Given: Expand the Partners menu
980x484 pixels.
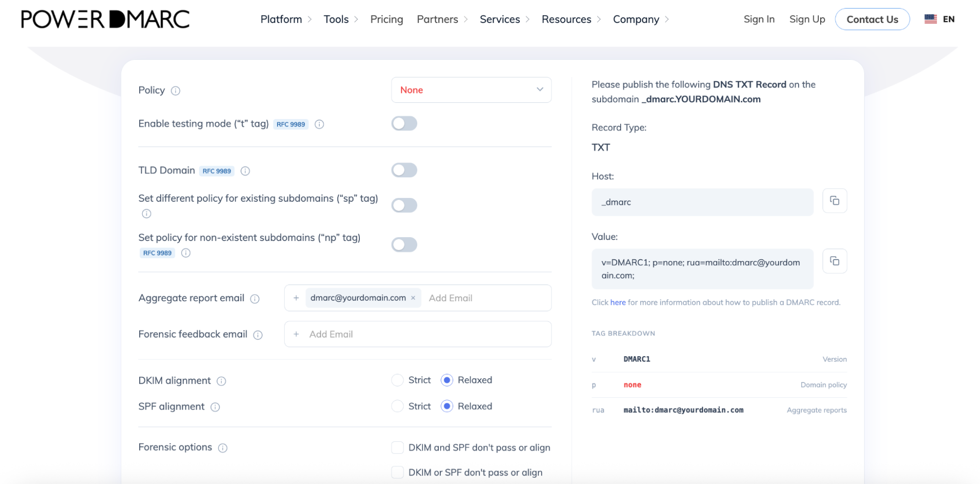Looking at the screenshot, I should (443, 19).
